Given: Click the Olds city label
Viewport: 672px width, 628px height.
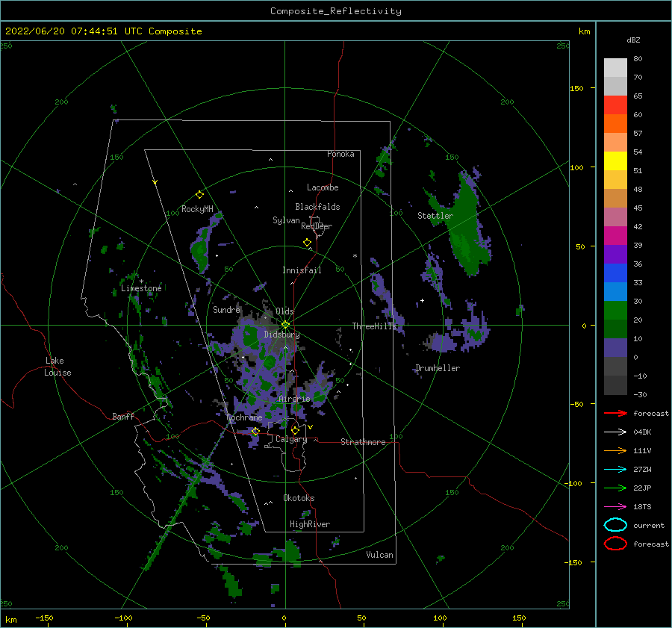Looking at the screenshot, I should [284, 311].
